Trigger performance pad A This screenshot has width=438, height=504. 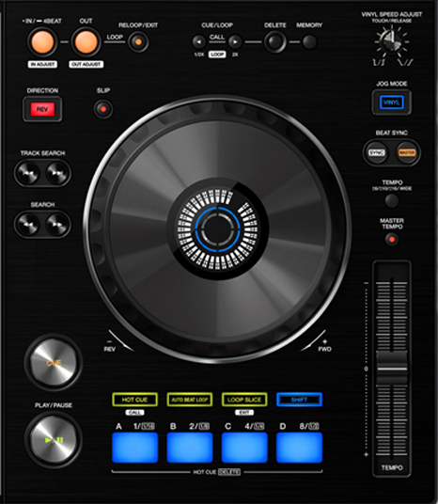pos(135,448)
